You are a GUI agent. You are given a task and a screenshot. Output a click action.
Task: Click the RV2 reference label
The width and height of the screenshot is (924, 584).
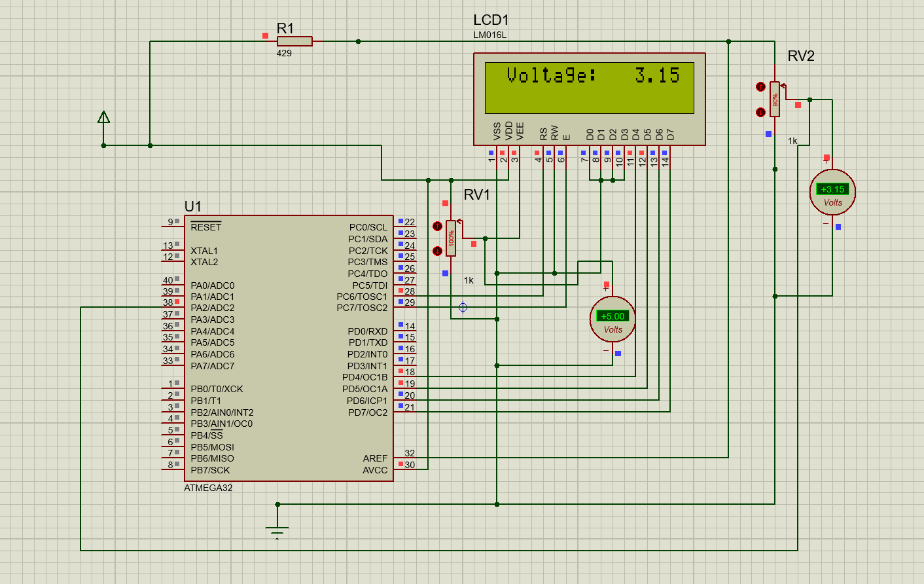pos(801,56)
